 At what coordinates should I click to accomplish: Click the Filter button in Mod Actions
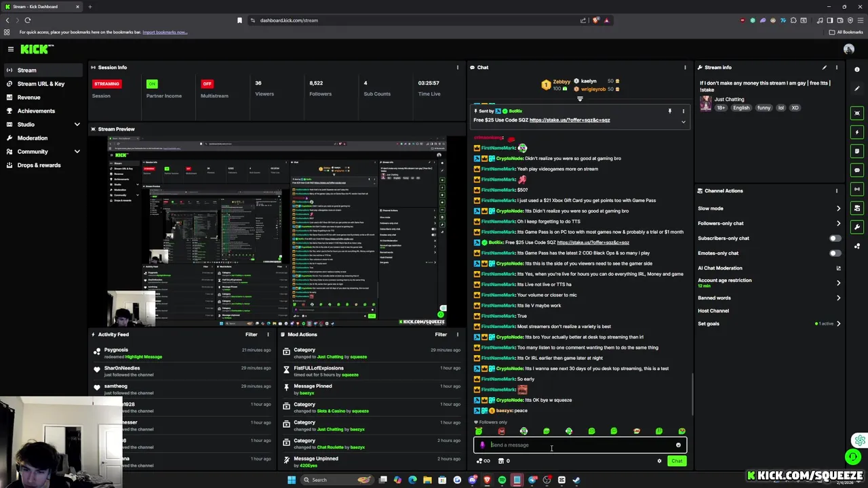pos(441,334)
